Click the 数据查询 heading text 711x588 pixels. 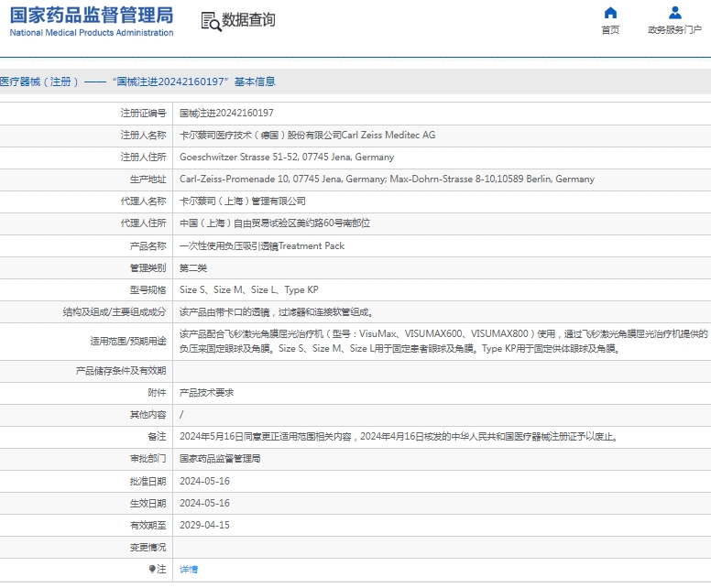(248, 20)
